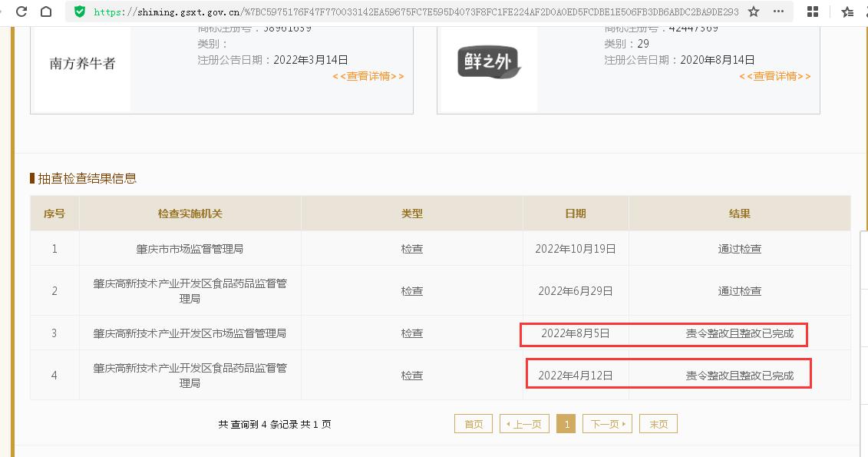The width and height of the screenshot is (868, 457).
Task: Go to the next page (下一页)
Action: pyautogui.click(x=607, y=424)
